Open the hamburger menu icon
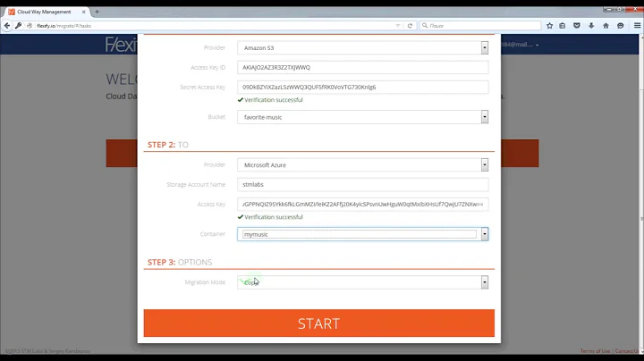Screen dimensions: 644x361 point(637,25)
